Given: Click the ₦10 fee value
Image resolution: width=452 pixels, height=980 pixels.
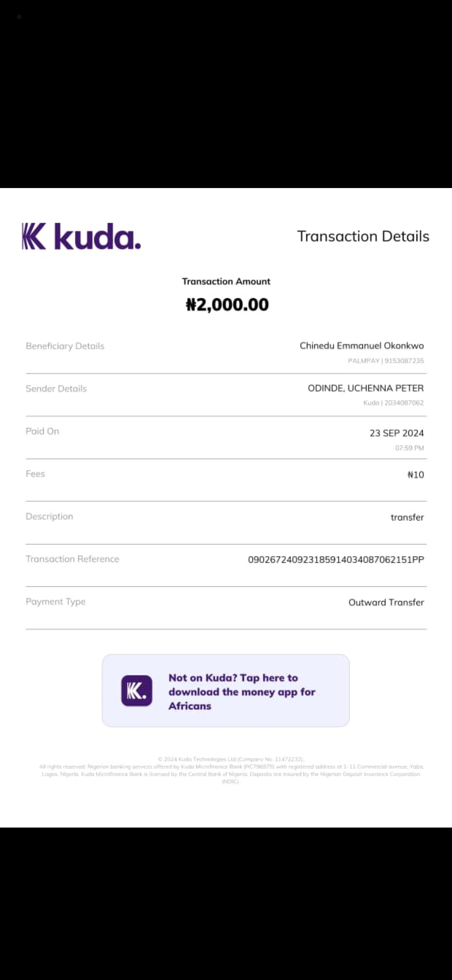Looking at the screenshot, I should [x=416, y=475].
